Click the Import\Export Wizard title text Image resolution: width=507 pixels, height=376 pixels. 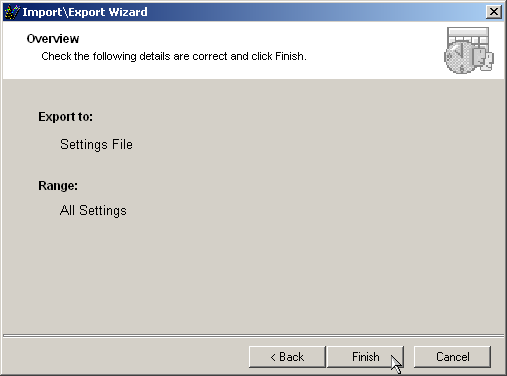(85, 12)
